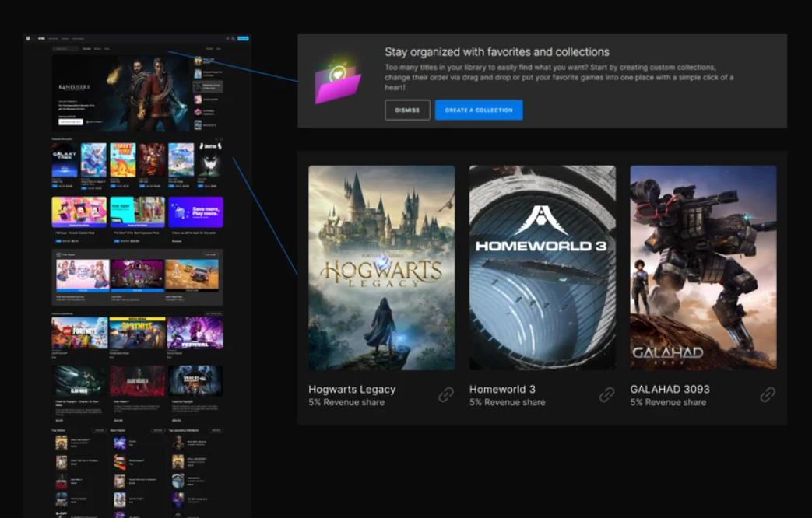Open the Galaxy Trek game card
Screen dimensions: 812x518
click(x=65, y=160)
